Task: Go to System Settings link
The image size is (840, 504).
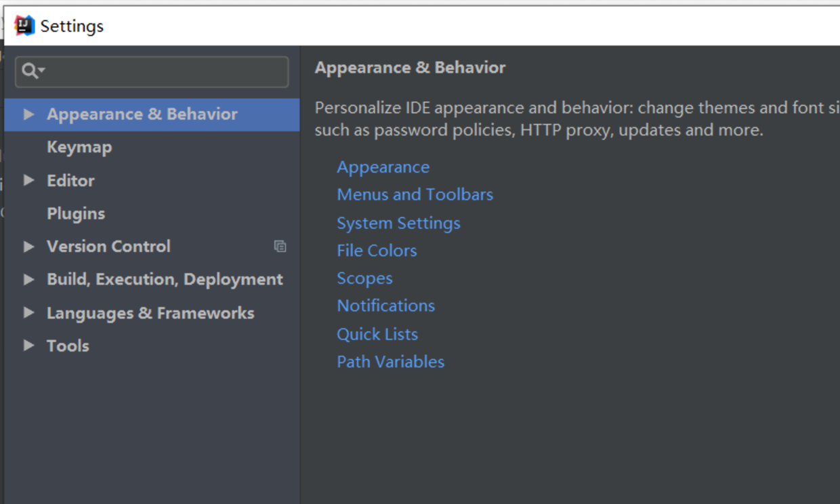Action: click(398, 223)
